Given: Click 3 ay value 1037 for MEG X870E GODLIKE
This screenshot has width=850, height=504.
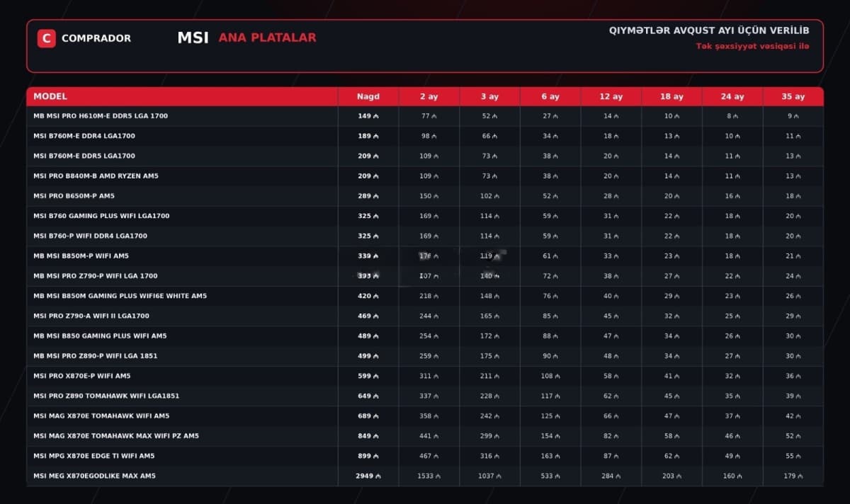Looking at the screenshot, I should click(x=489, y=476).
